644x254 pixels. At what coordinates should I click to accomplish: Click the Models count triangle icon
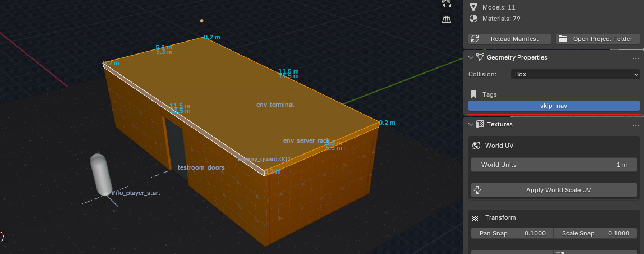[473, 7]
